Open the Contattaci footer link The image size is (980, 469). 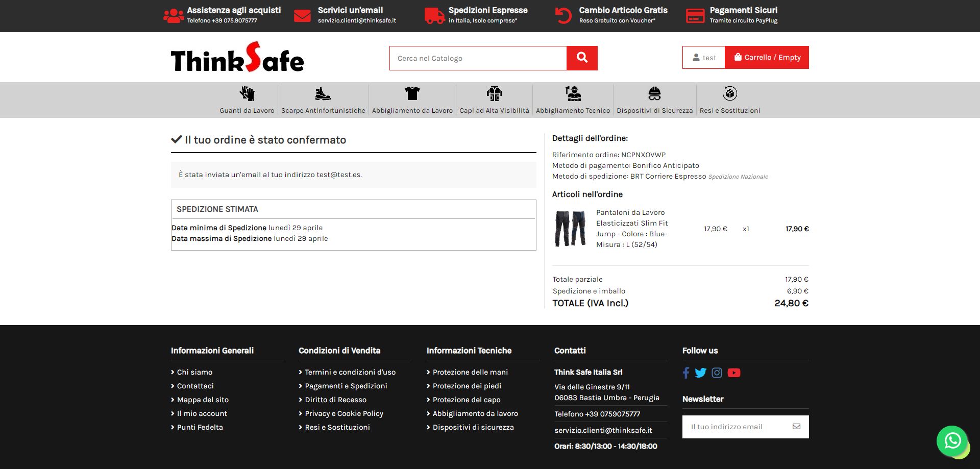click(195, 386)
